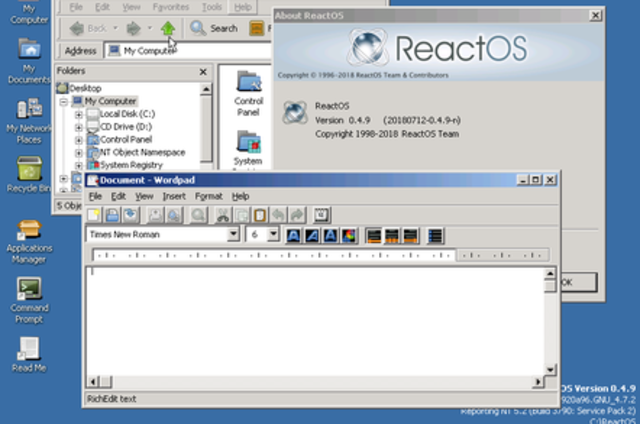Toggle Underline formatting in Wordpad
Image resolution: width=640 pixels, height=424 pixels.
click(331, 235)
